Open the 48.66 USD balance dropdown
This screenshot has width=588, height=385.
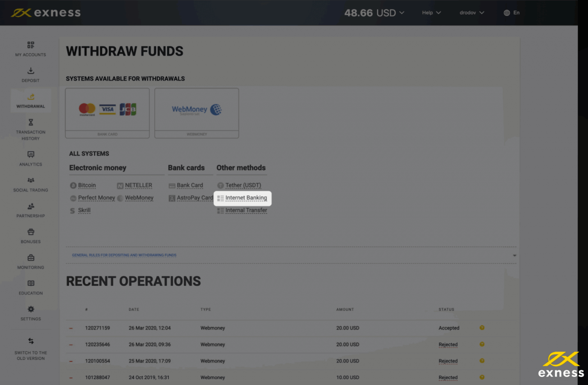374,13
